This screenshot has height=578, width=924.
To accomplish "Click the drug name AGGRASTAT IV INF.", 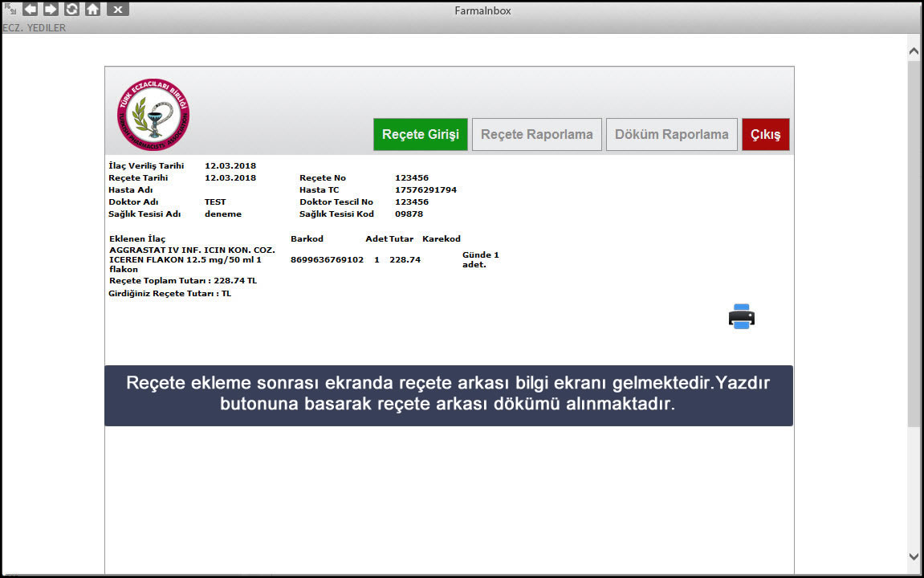I will pos(192,260).
